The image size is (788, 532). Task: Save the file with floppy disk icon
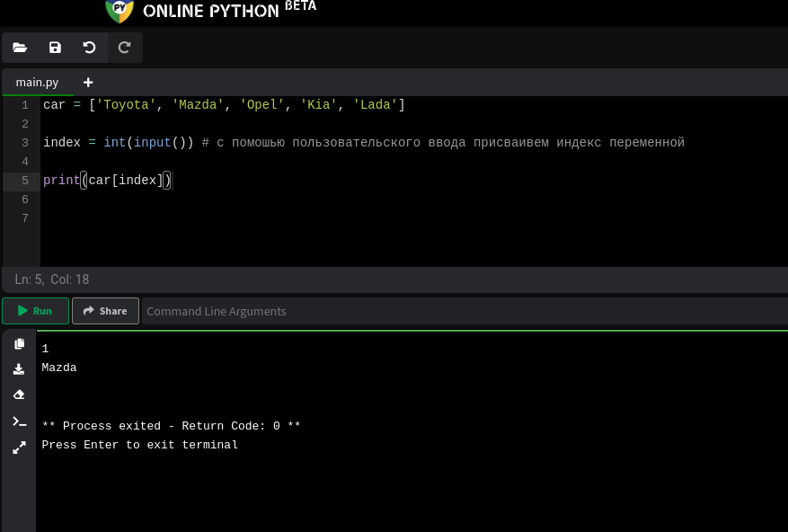(x=55, y=48)
